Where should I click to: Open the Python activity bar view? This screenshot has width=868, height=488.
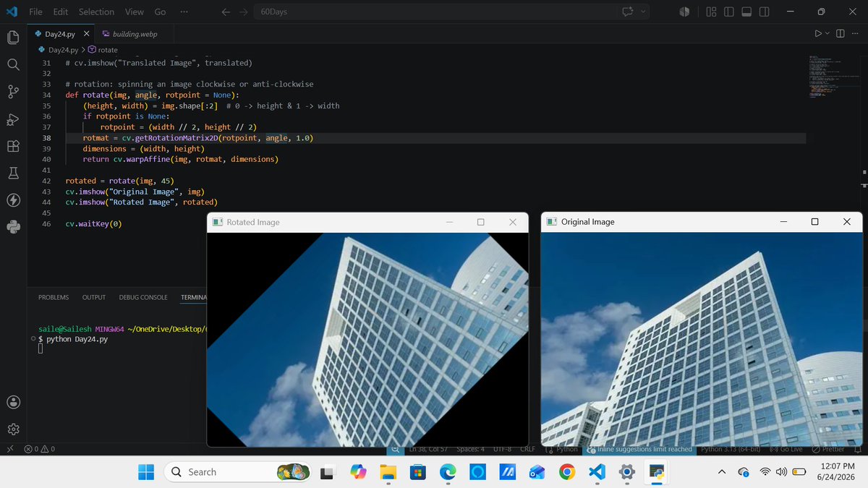13,226
